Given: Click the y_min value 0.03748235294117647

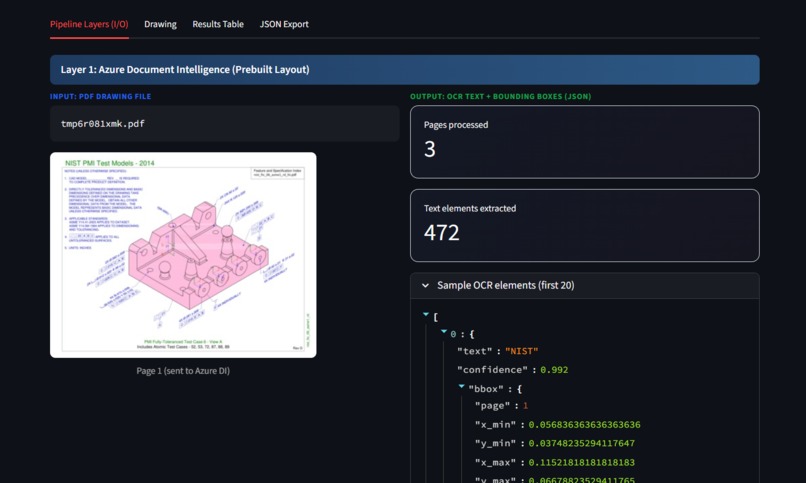Looking at the screenshot, I should point(581,443).
